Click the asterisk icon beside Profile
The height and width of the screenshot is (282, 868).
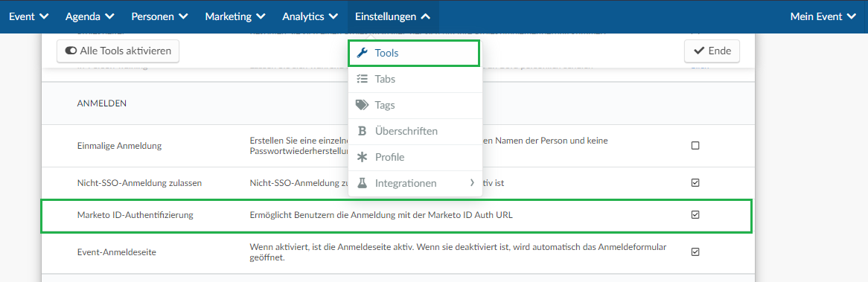click(x=362, y=157)
